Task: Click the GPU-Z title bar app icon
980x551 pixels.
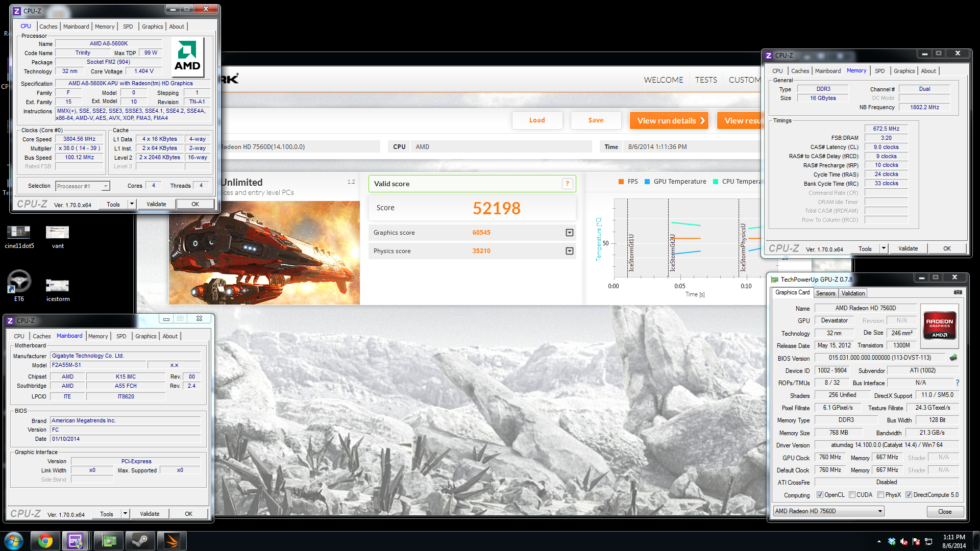Action: click(774, 279)
